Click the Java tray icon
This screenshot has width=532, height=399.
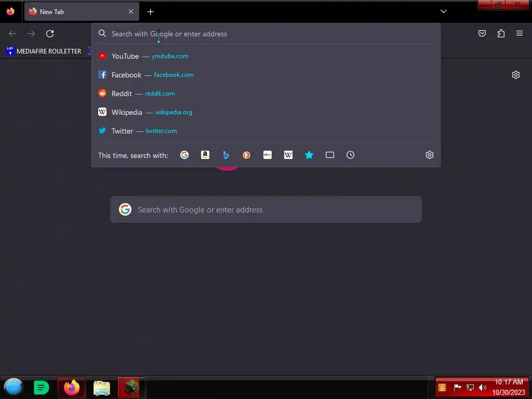coord(442,387)
